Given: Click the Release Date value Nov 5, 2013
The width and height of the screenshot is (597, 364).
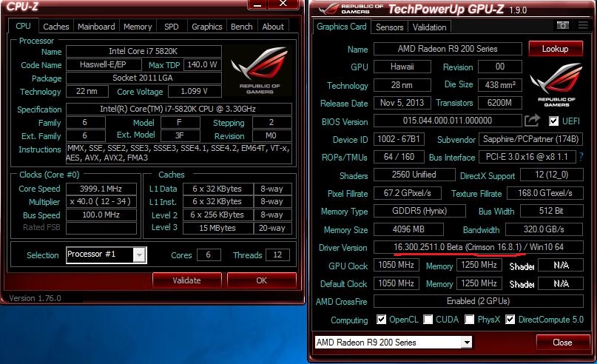Looking at the screenshot, I should pos(402,103).
